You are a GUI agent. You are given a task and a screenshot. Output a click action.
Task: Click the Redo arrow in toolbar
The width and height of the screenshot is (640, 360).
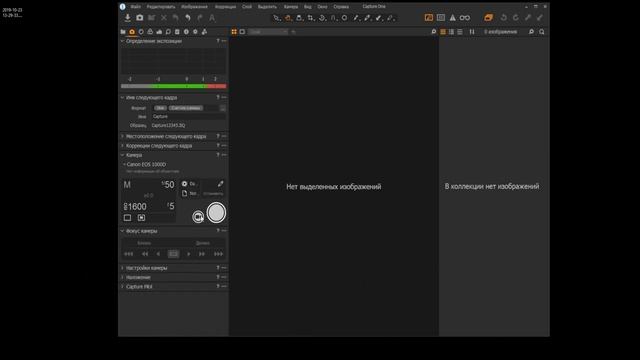pos(200,18)
